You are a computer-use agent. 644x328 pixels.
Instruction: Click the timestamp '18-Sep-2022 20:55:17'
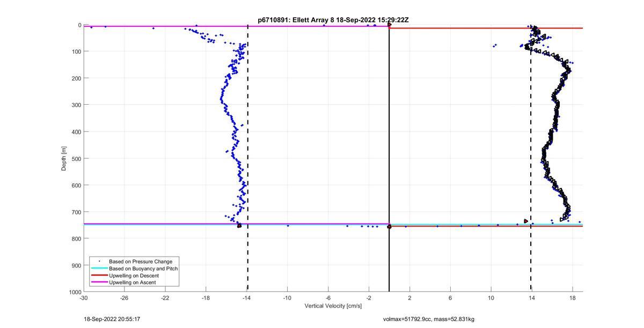tap(112, 319)
